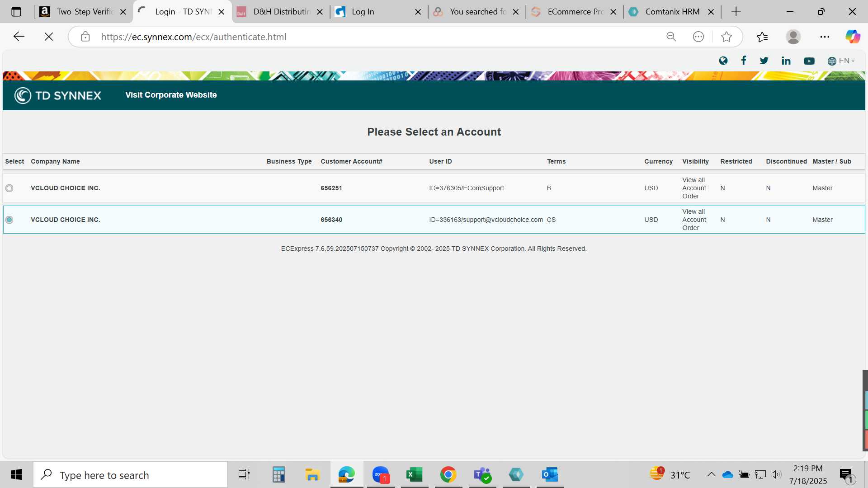Click the Terms column header
The image size is (868, 488).
pyautogui.click(x=556, y=161)
